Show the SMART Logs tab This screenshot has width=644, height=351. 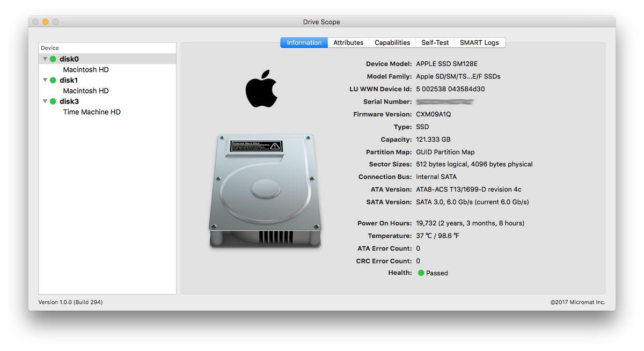coord(479,43)
